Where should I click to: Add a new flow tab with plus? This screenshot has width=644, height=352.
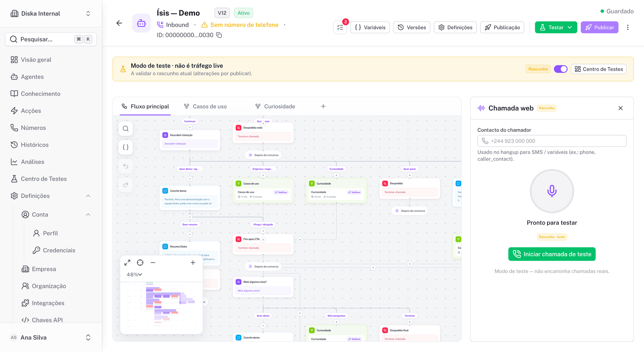point(323,106)
